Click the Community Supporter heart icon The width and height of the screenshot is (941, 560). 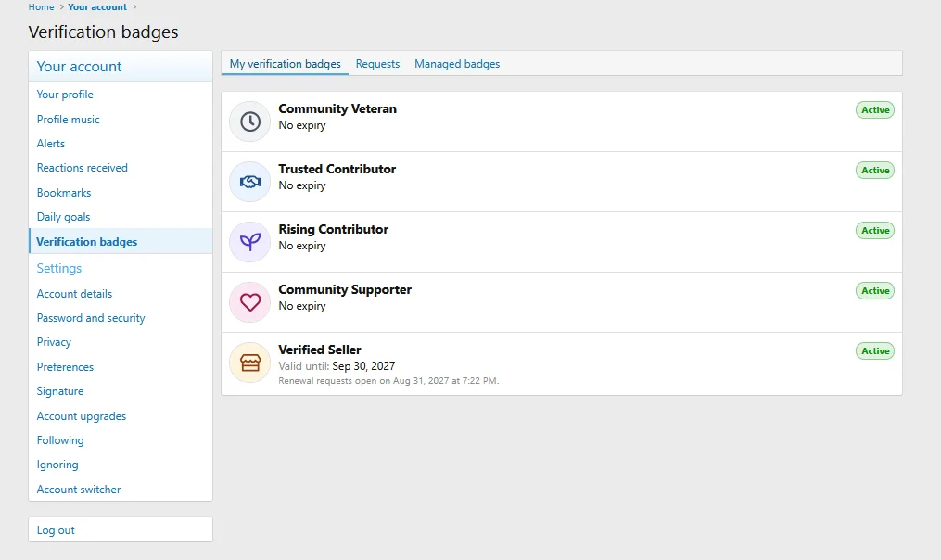(250, 302)
